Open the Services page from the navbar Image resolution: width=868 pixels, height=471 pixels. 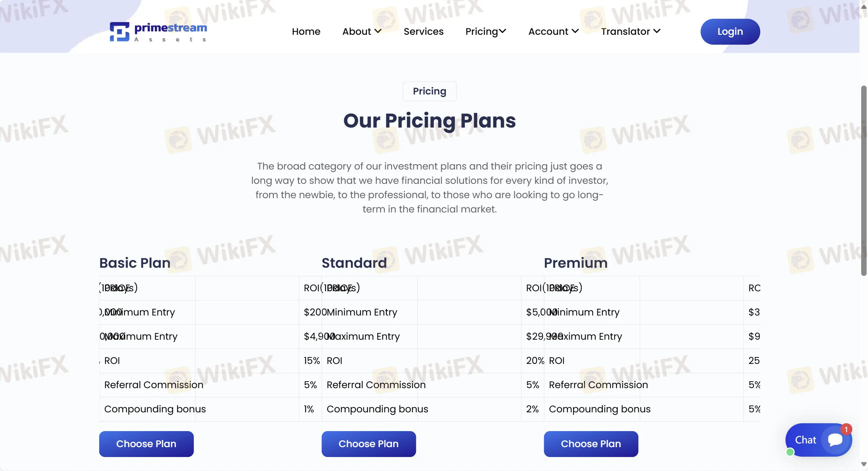(x=423, y=31)
